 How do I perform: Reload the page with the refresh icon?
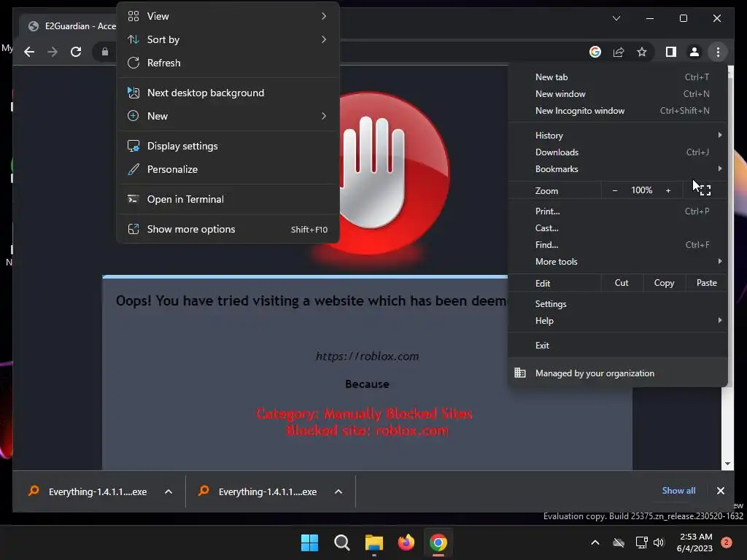tap(76, 52)
